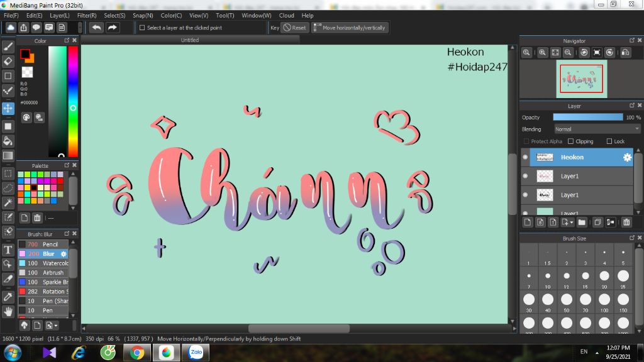Undock the Navigator panel
This screenshot has height=362, width=644.
(631, 40)
